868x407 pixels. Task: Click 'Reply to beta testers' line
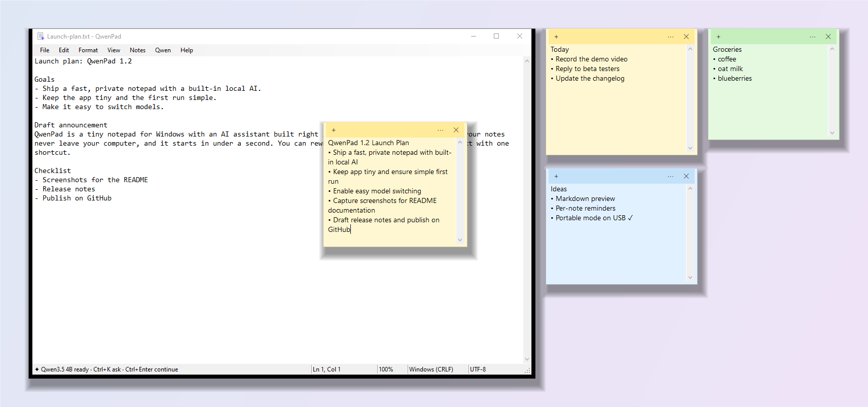coord(587,69)
